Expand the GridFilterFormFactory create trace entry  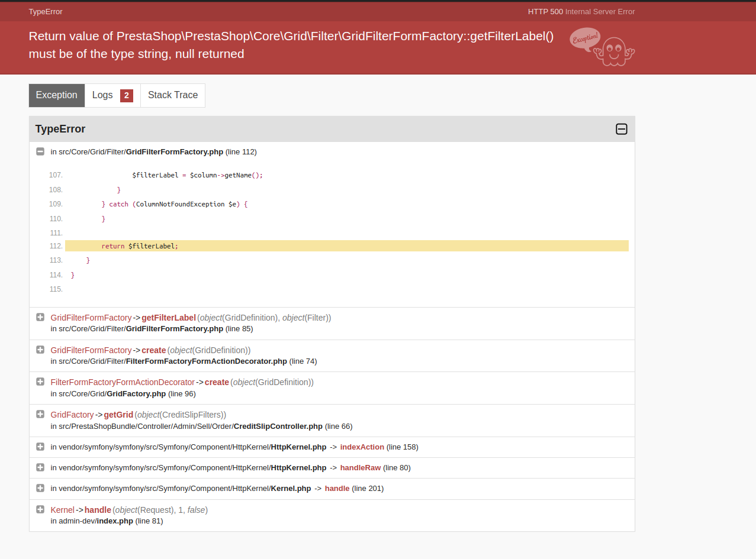tap(40, 350)
